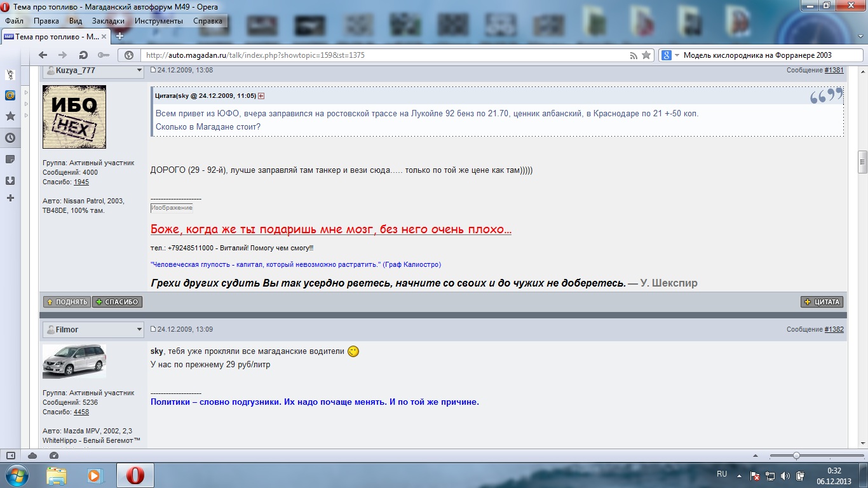Click the RSS feed icon in address bar
This screenshot has height=488, width=868.
point(634,55)
